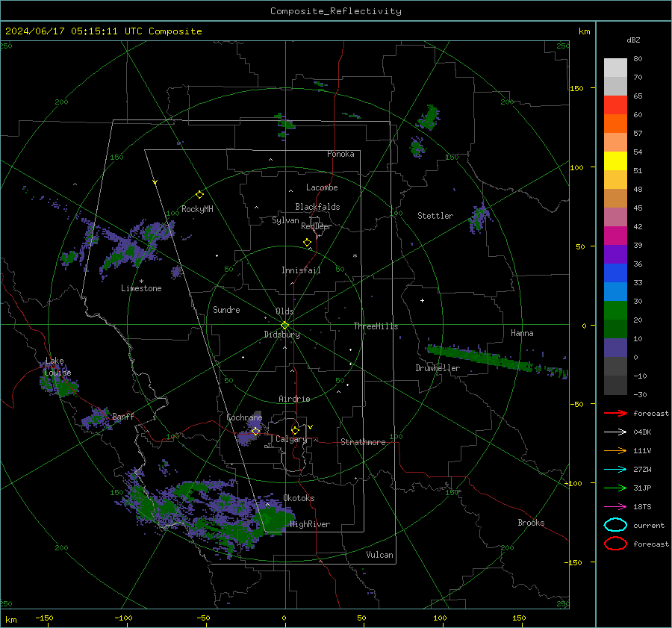Select the orange 111V arrow icon
Image resolution: width=672 pixels, height=628 pixels.
click(615, 450)
